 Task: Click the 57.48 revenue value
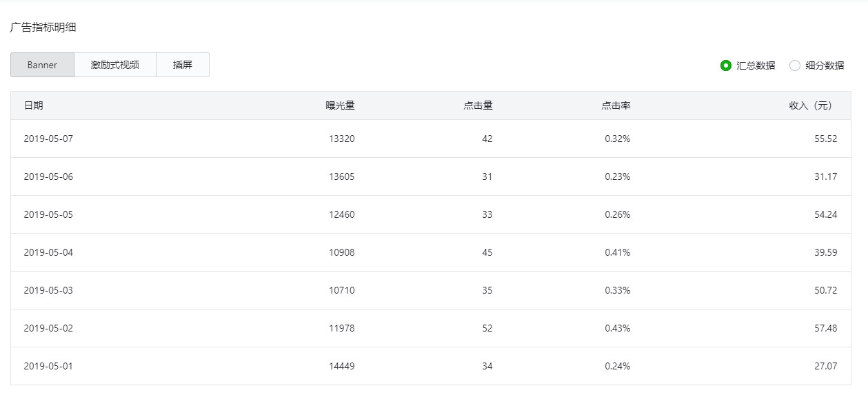point(825,328)
